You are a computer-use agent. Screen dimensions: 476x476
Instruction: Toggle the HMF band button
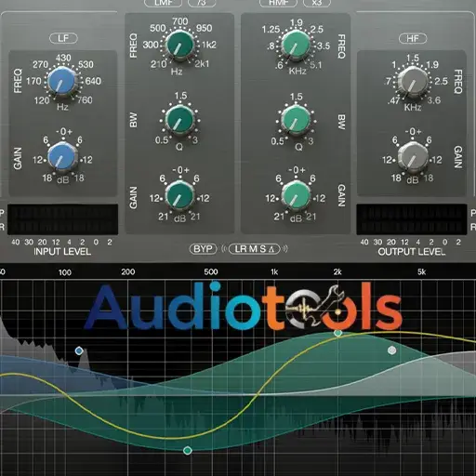(278, 3)
